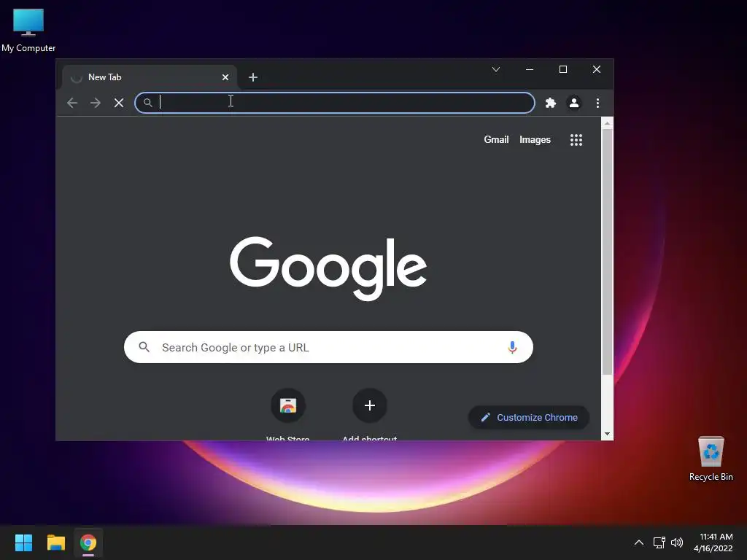Viewport: 747px width, 560px height.
Task: Focus the Chrome address bar
Action: (334, 103)
